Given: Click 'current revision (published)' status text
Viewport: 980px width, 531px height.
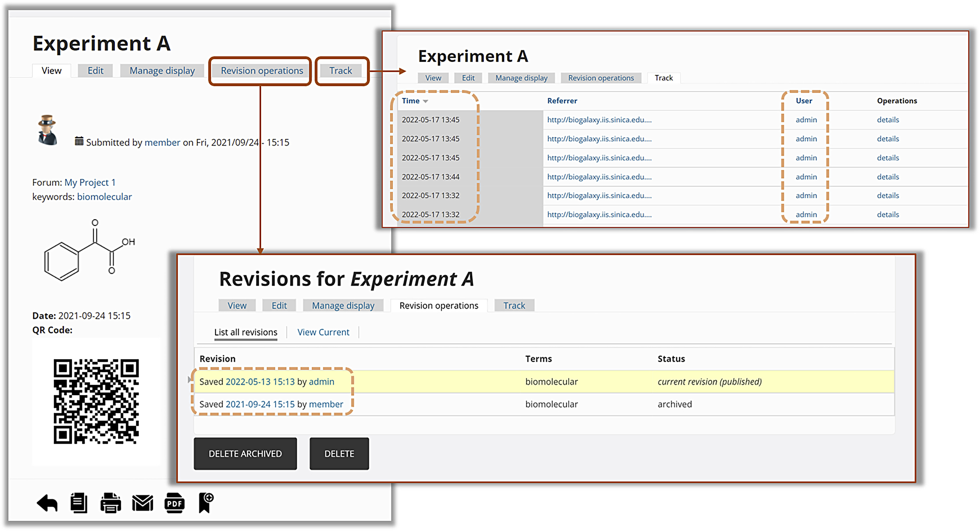Looking at the screenshot, I should 710,382.
